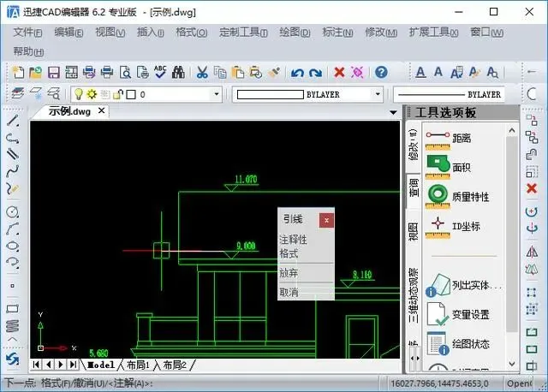Open the BYLAYER color dropdown
Screen dimensions: 548x392
378,94
